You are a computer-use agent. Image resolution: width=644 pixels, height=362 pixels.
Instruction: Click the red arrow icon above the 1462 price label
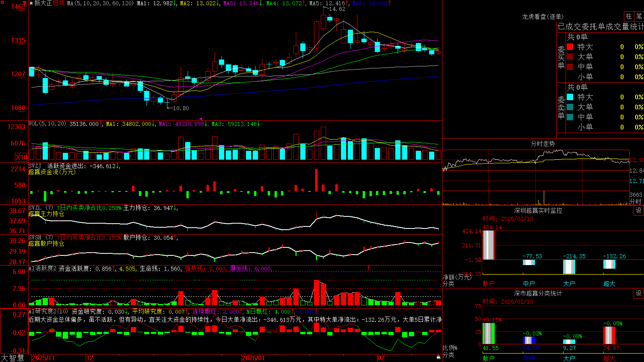tap(25, 3)
